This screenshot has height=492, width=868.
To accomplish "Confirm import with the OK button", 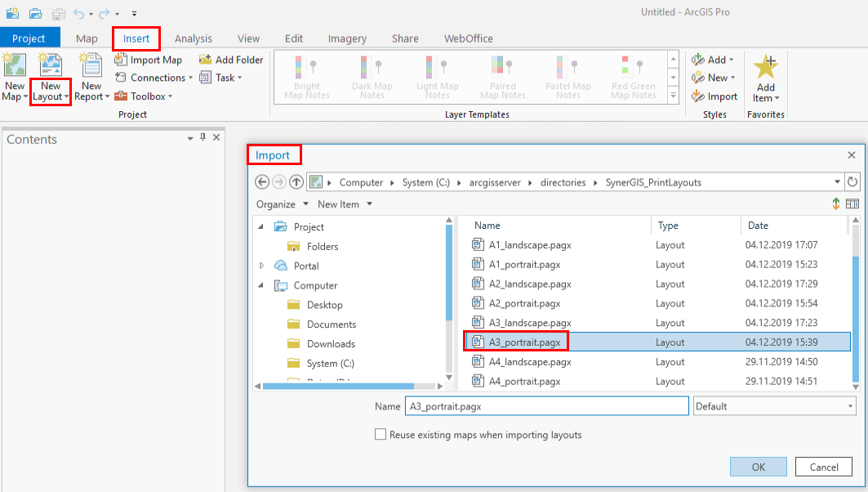I will (x=758, y=467).
